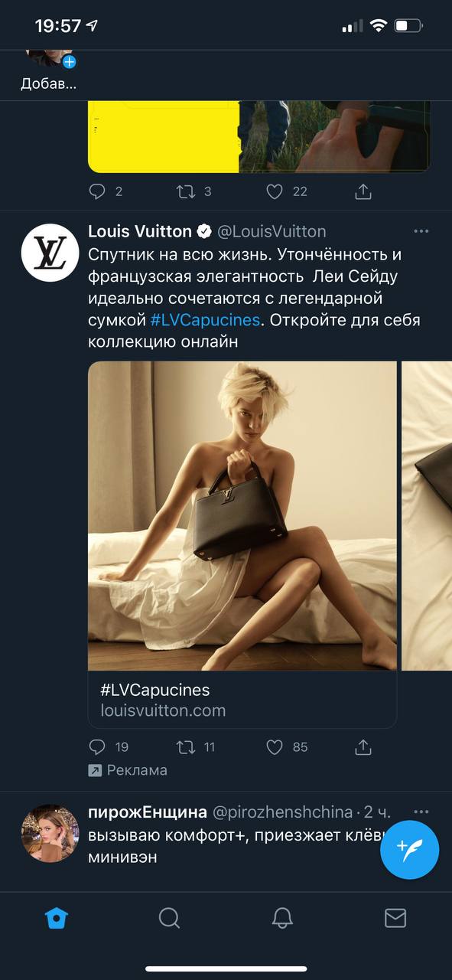Image resolution: width=452 pixels, height=980 pixels.
Task: View the ad photo of woman with bag
Action: 242,516
